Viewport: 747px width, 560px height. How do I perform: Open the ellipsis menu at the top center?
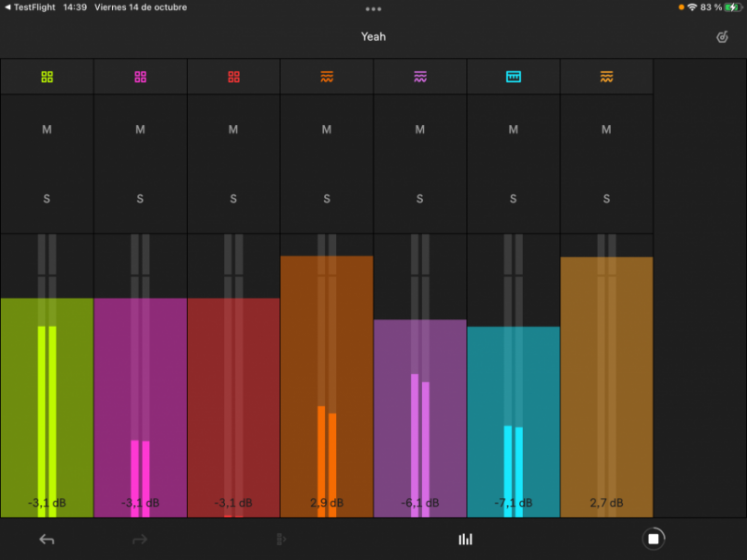point(373,9)
